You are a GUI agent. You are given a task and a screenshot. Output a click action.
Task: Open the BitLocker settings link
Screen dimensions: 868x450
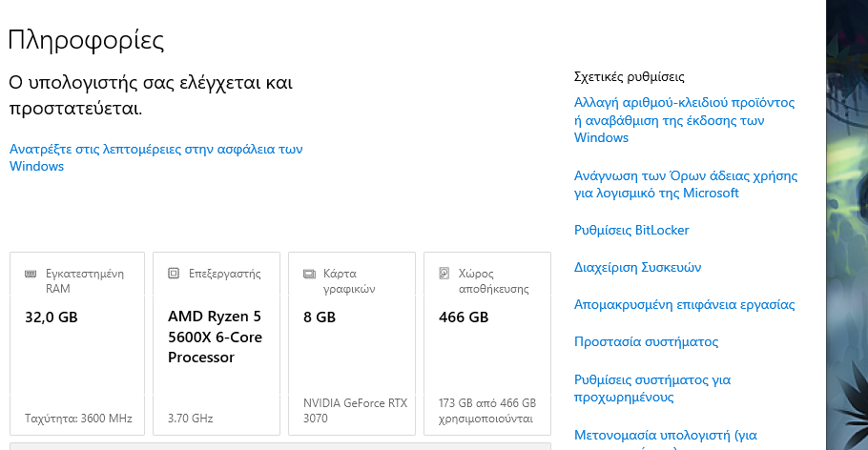point(631,231)
